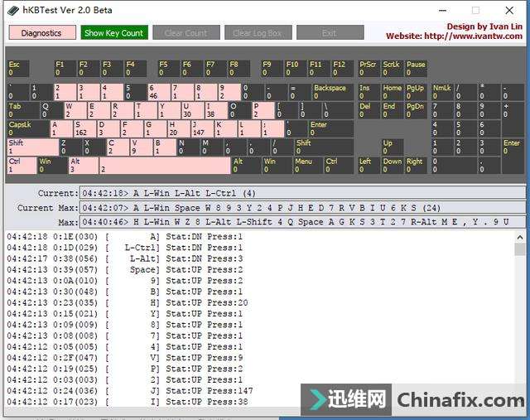Click the Esc key on virtual keyboard
The height and width of the screenshot is (420, 530).
(17, 68)
